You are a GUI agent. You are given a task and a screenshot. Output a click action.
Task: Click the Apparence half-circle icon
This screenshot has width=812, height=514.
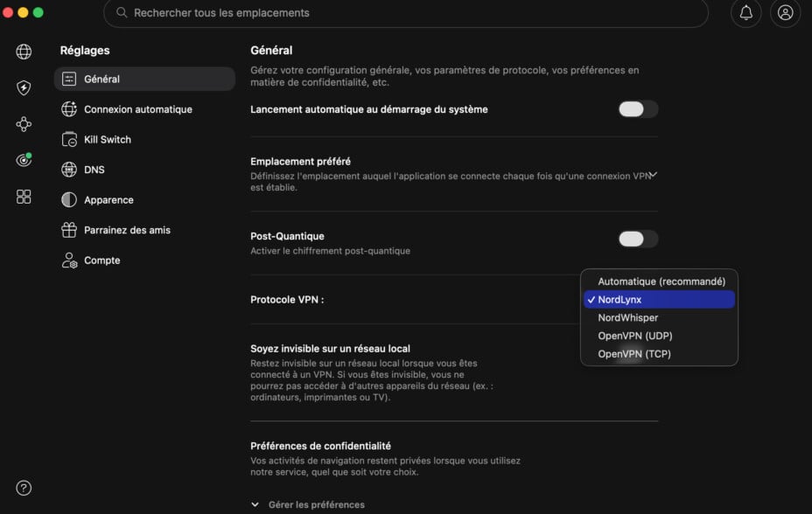69,199
